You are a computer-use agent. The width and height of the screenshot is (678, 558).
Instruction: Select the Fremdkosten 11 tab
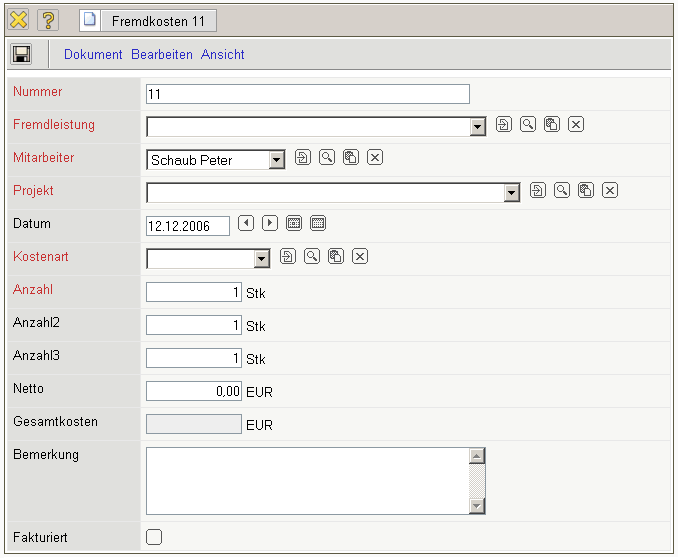click(147, 21)
